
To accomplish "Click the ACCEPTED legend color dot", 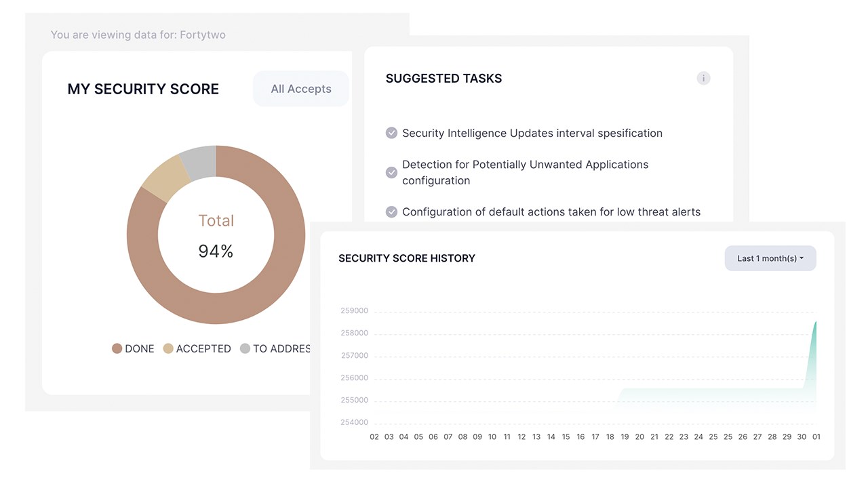I will point(168,348).
